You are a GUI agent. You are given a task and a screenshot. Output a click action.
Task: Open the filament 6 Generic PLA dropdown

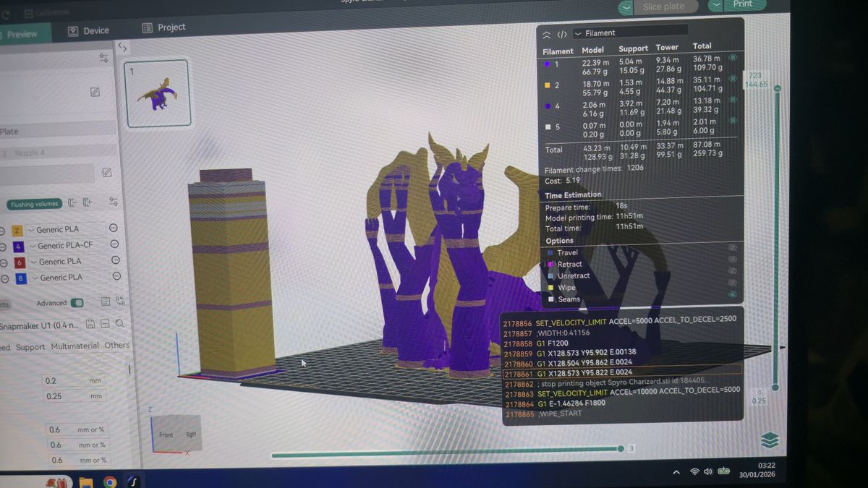[x=67, y=261]
